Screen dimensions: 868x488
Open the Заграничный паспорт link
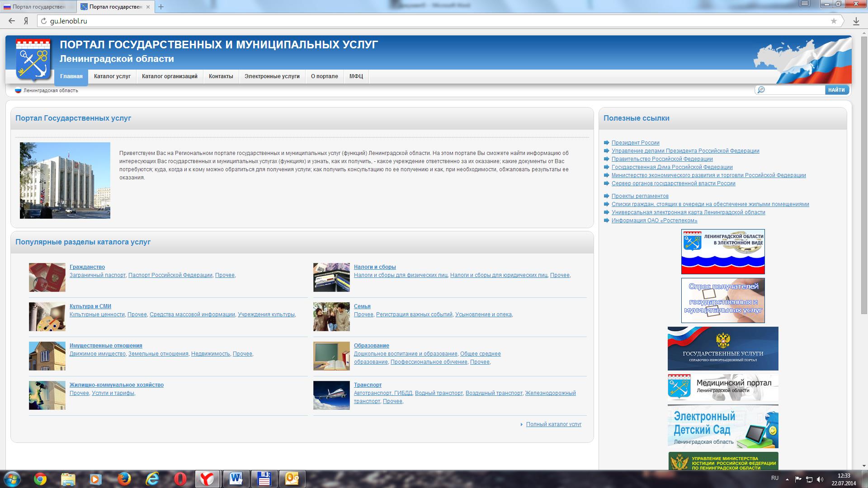98,275
